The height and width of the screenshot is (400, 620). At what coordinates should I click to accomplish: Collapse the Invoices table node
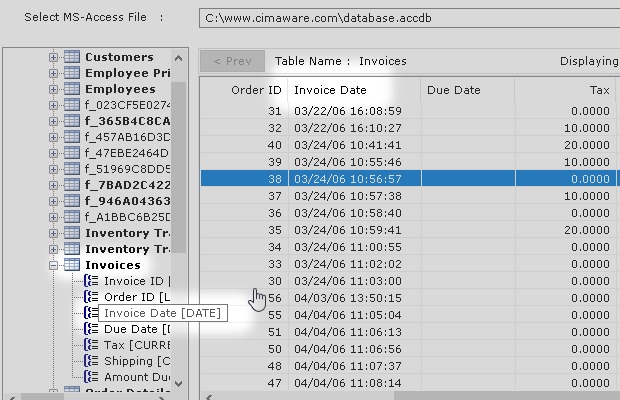54,265
